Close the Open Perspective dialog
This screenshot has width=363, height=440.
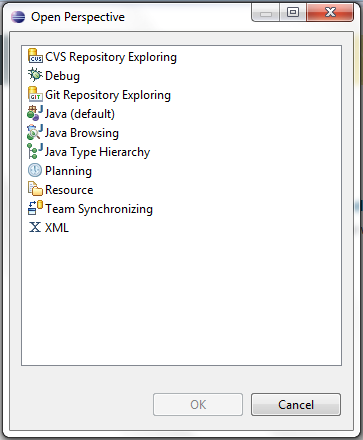pos(330,13)
